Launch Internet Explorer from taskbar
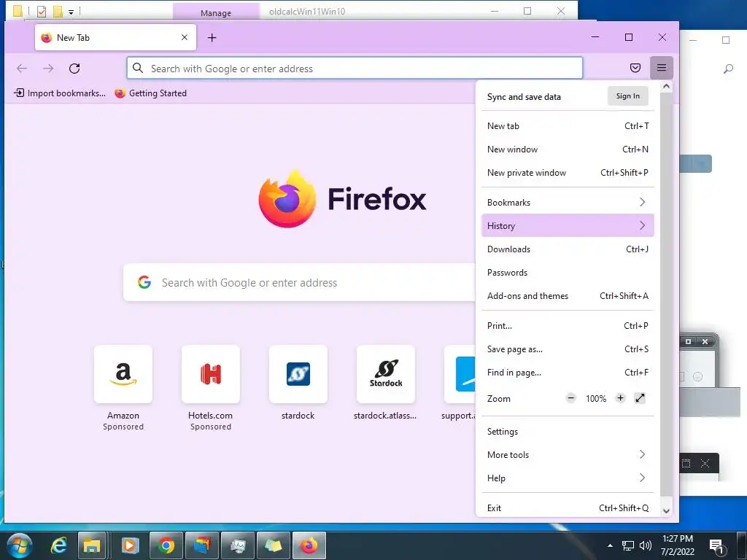This screenshot has width=747, height=560. tap(58, 545)
